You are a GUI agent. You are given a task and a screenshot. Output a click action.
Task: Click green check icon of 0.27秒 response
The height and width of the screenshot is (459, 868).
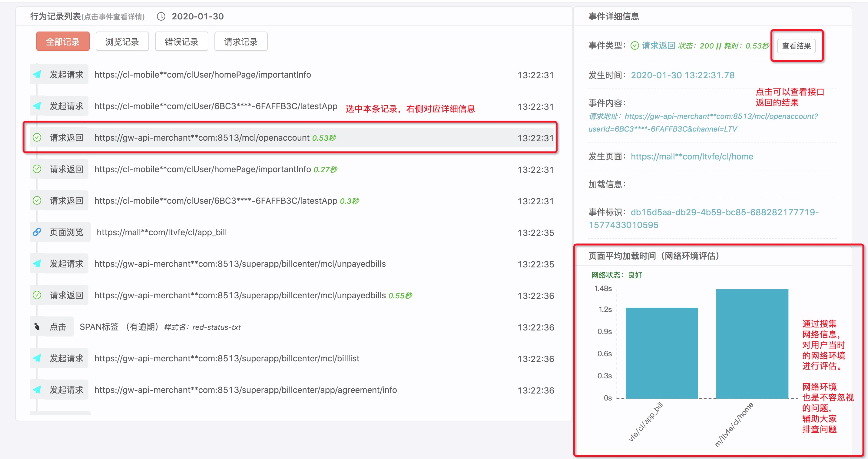click(37, 169)
